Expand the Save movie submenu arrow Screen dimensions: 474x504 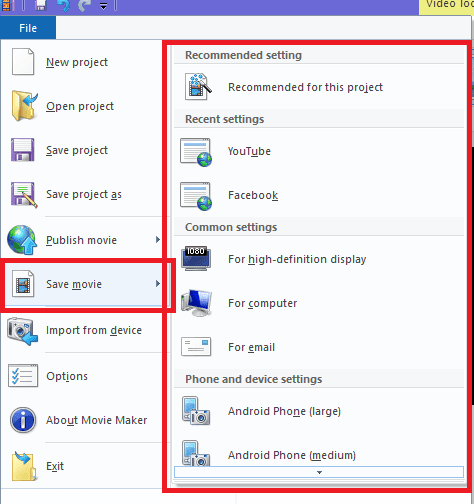pos(158,284)
